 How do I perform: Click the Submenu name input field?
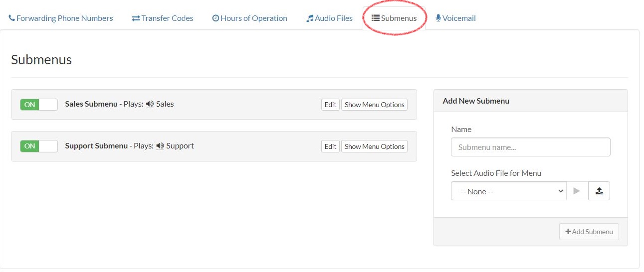click(530, 147)
